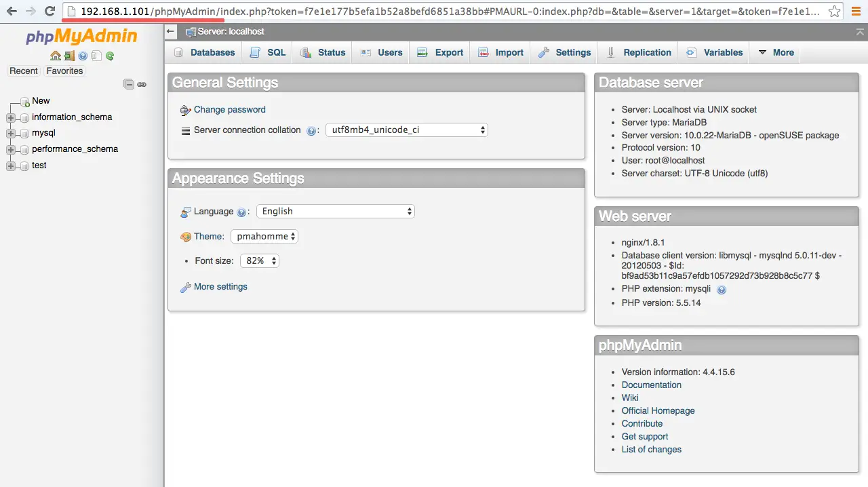Click help icon after PHP extension mysqli
Viewport: 868px width, 487px height.
[x=722, y=290]
